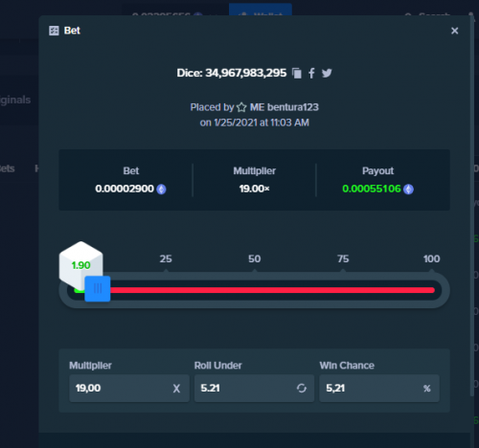Close the Bet dialog
479x448 pixels.
[x=454, y=31]
